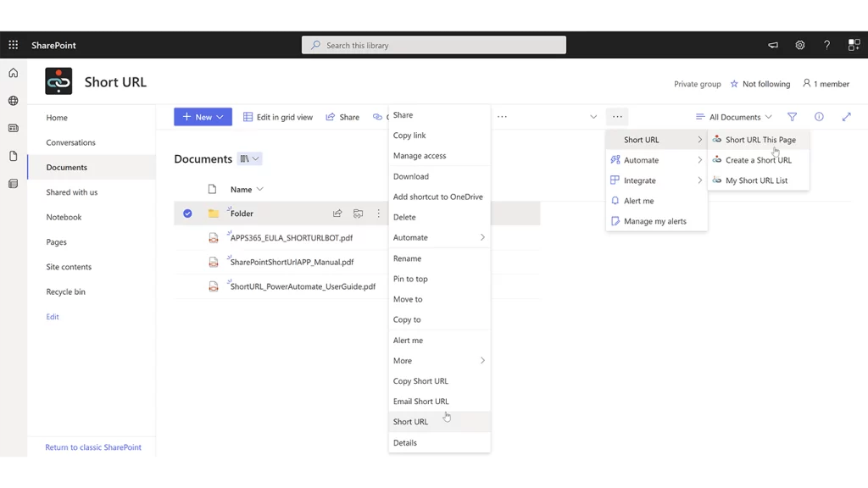
Task: Click the filter funnel icon
Action: click(793, 117)
